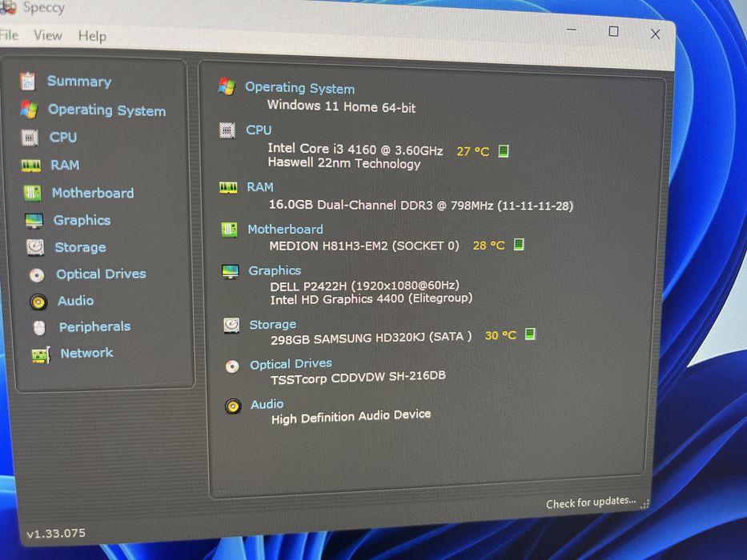The image size is (747, 560).
Task: Select CPU in the sidebar
Action: [x=63, y=138]
